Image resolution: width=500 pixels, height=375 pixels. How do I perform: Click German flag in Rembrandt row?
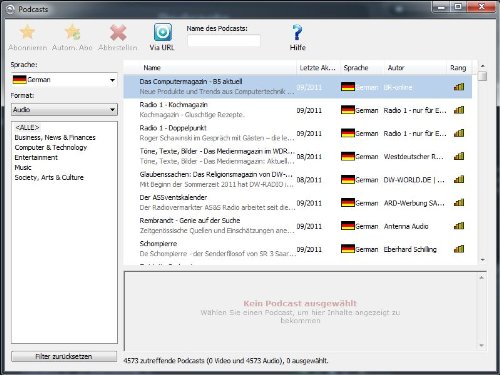pos(348,226)
